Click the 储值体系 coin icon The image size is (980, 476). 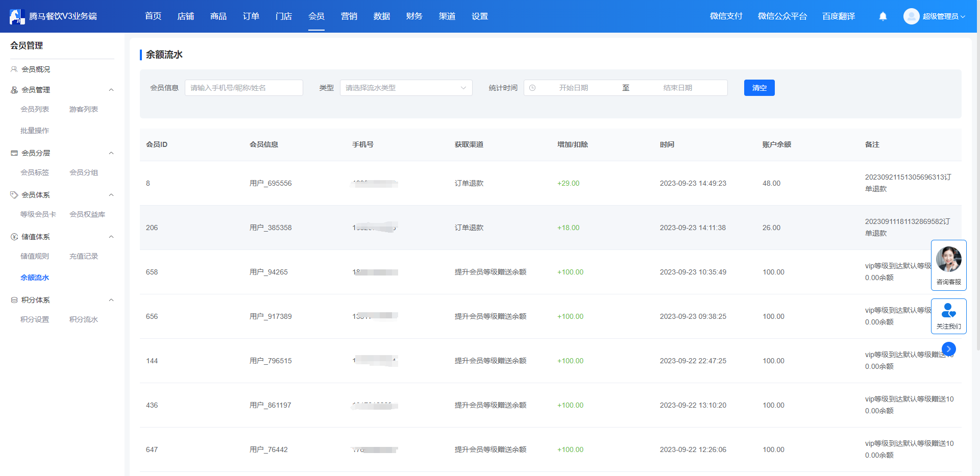tap(14, 237)
